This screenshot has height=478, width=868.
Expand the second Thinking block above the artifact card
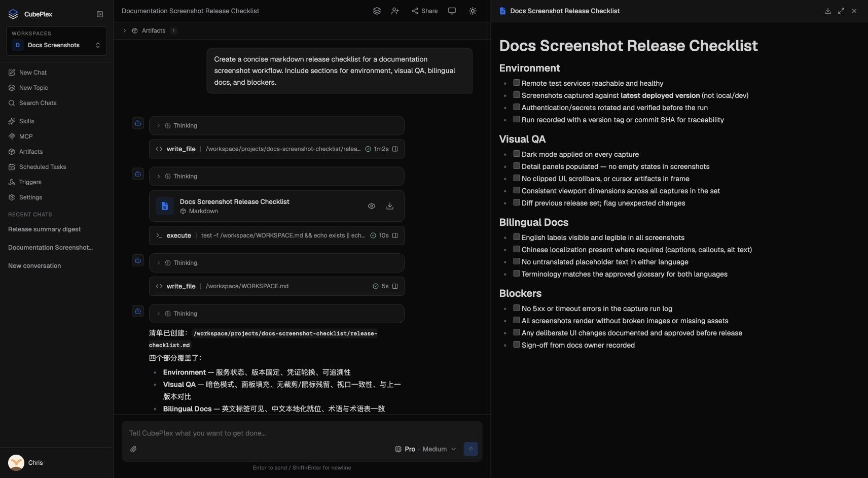tap(276, 176)
